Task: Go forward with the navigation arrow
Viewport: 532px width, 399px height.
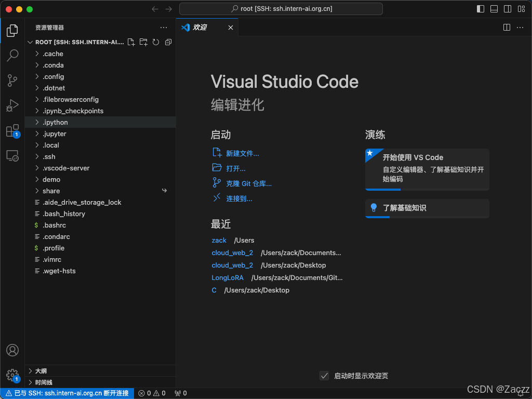Action: tap(169, 9)
